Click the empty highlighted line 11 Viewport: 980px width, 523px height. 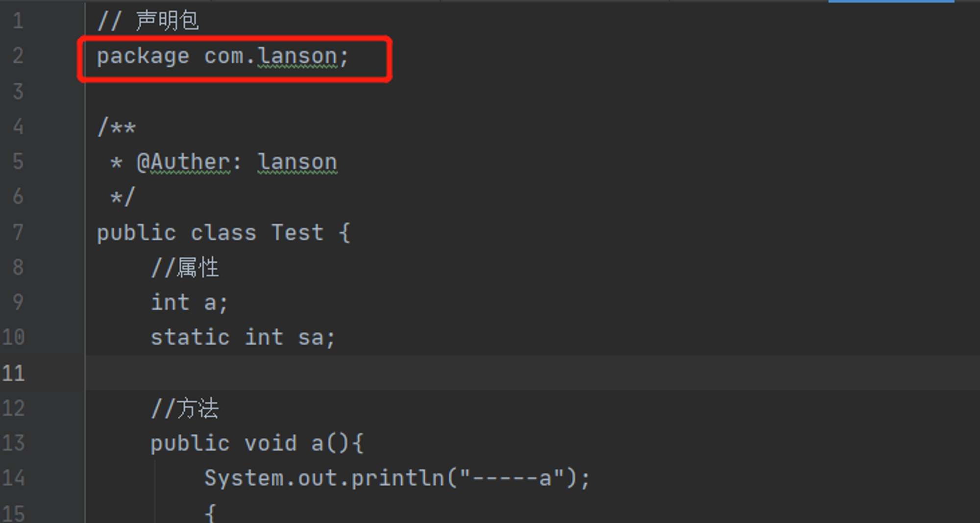(533, 373)
